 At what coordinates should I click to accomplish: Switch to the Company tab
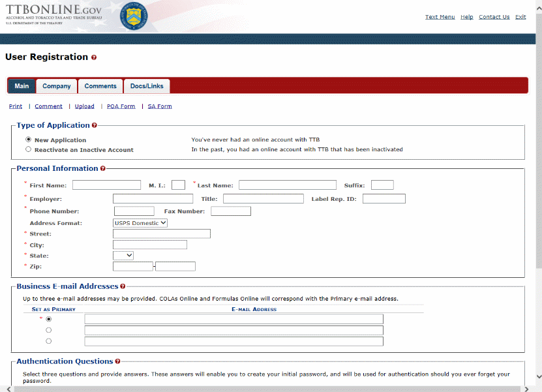[x=57, y=86]
